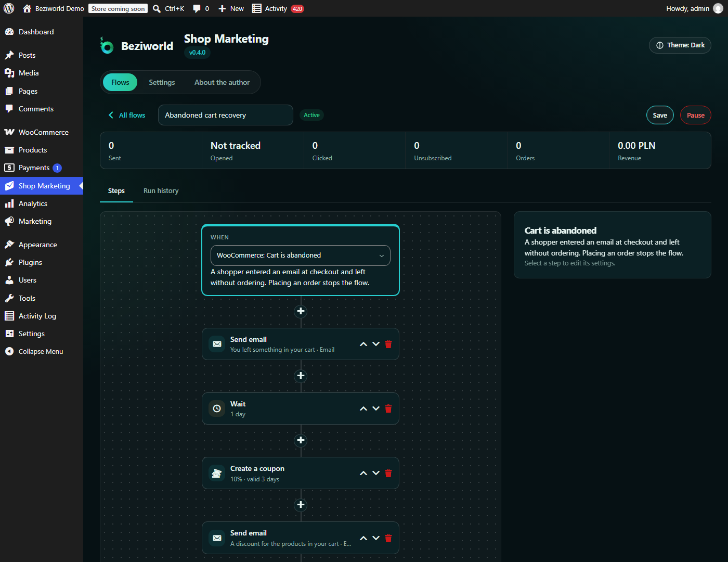Add a step after Create a coupon
Image resolution: width=728 pixels, height=562 pixels.
point(301,505)
